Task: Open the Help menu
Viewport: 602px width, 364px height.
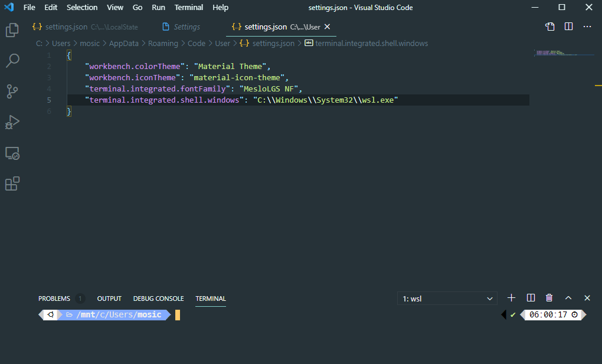Action: pyautogui.click(x=220, y=7)
